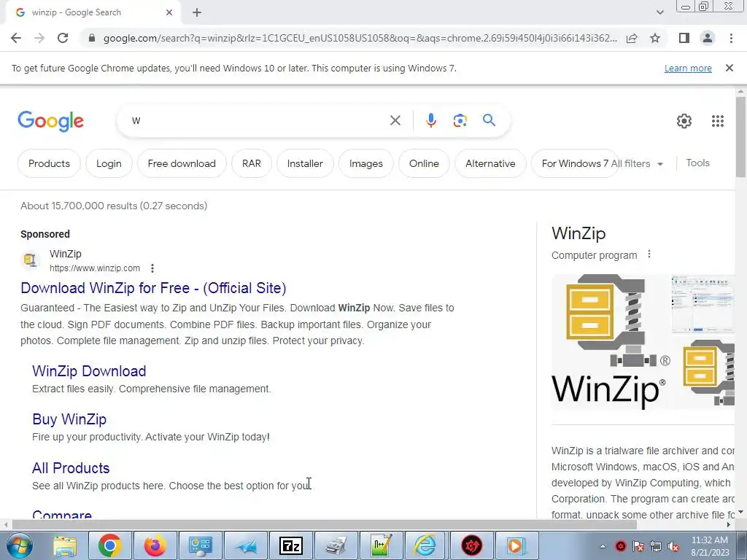Open Notepad++ from taskbar
Image resolution: width=747 pixels, height=560 pixels.
pos(381,545)
